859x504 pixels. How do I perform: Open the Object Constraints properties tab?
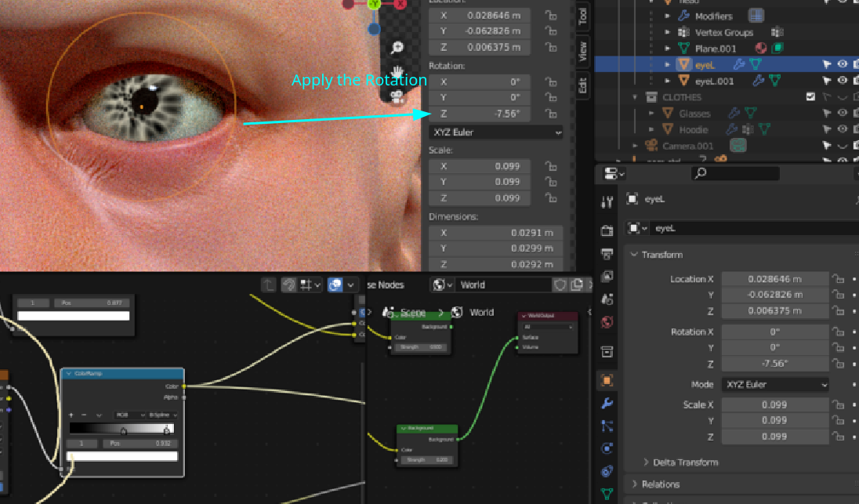[x=607, y=471]
